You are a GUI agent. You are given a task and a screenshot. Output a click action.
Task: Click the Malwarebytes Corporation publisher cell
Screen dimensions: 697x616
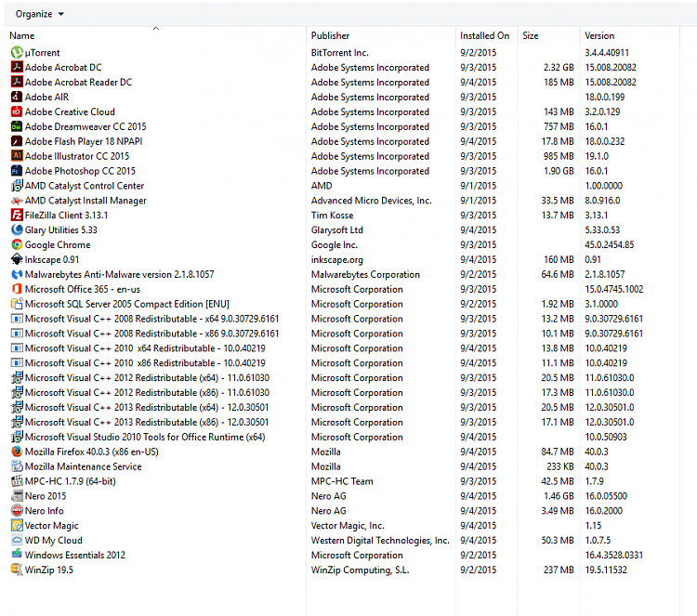point(365,274)
